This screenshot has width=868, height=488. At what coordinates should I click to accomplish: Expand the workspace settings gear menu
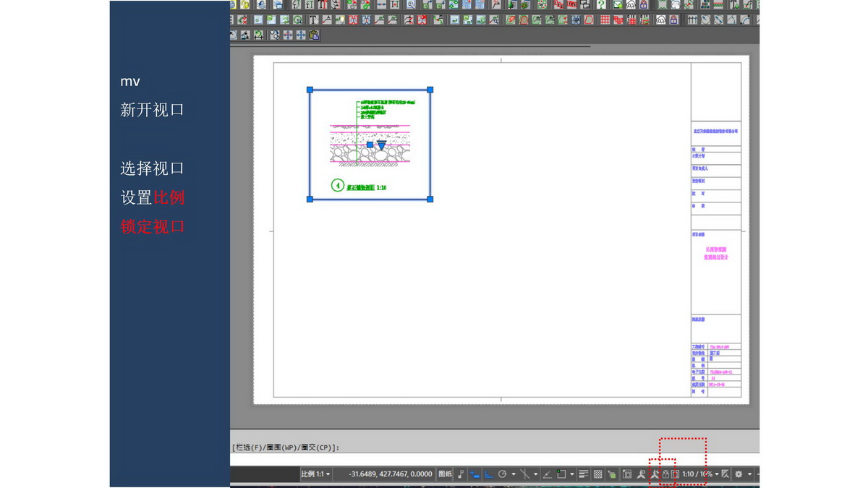[739, 474]
